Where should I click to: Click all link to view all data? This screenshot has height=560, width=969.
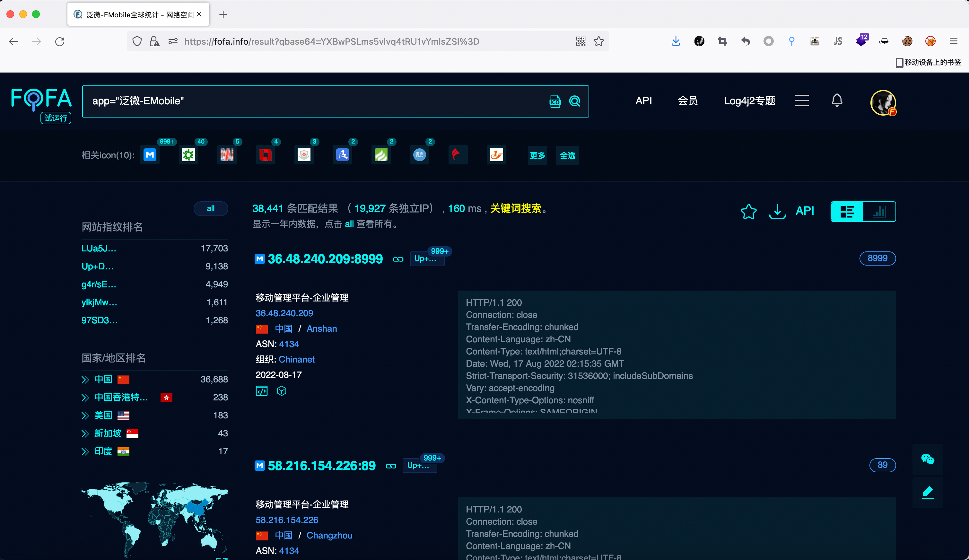pos(349,224)
